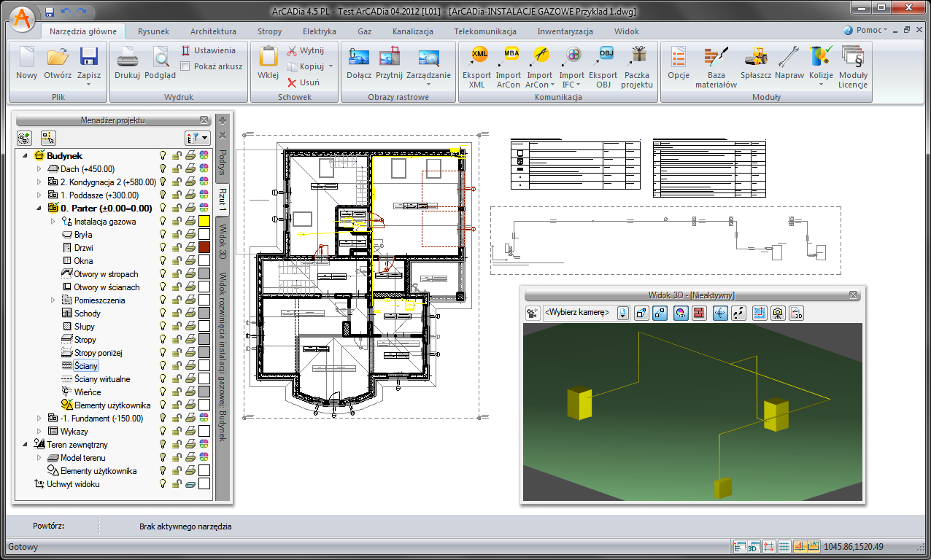Open the Wybierz kamerę camera dropdown

[x=622, y=313]
